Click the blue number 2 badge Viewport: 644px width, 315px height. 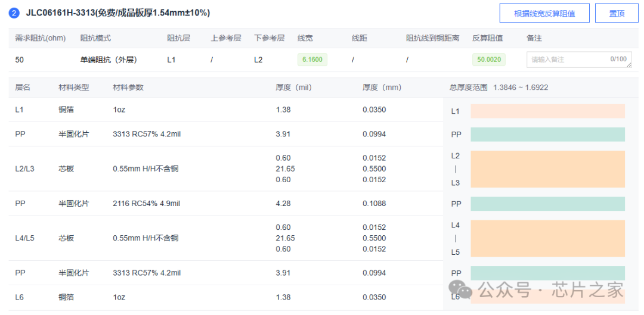[x=14, y=13]
